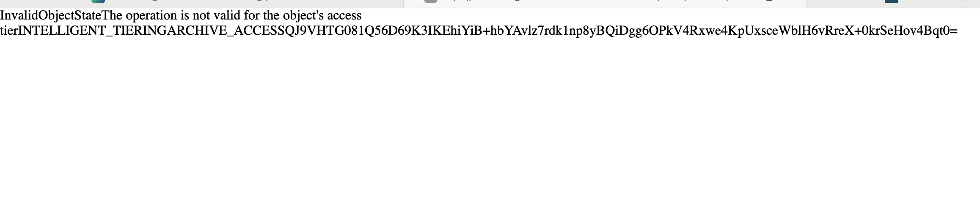Click the word The after InvalidObjectState

(x=112, y=16)
